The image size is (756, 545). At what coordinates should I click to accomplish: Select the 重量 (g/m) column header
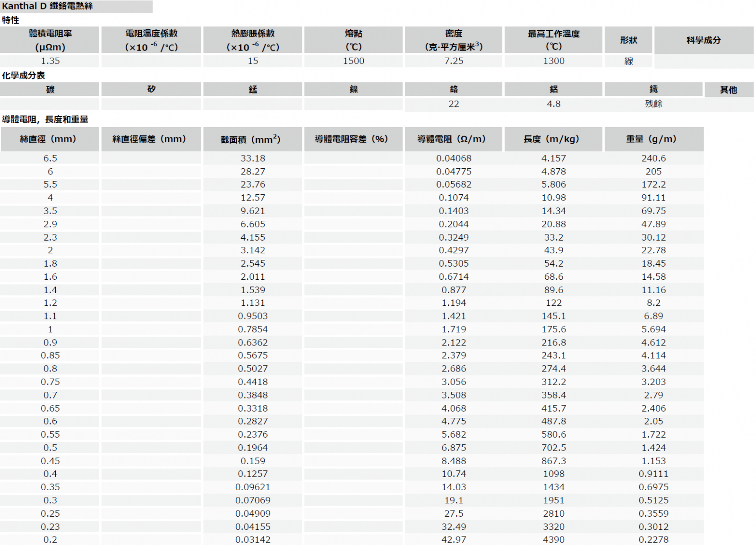[x=653, y=139]
